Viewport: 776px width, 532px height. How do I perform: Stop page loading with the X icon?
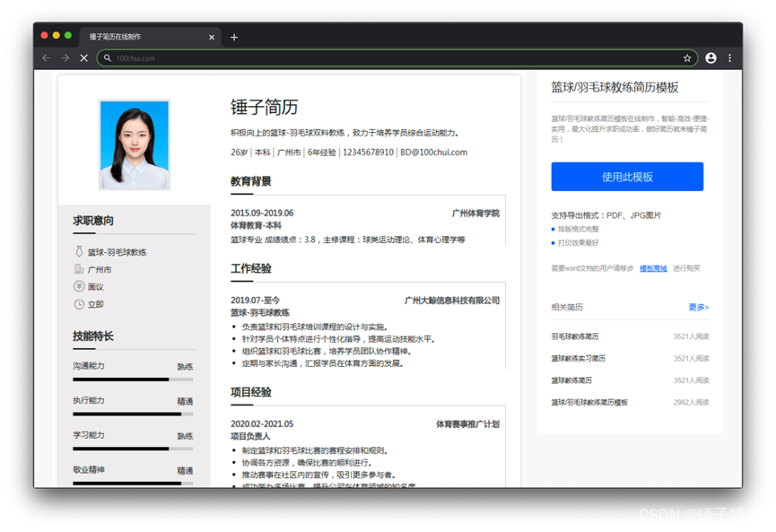pos(84,58)
